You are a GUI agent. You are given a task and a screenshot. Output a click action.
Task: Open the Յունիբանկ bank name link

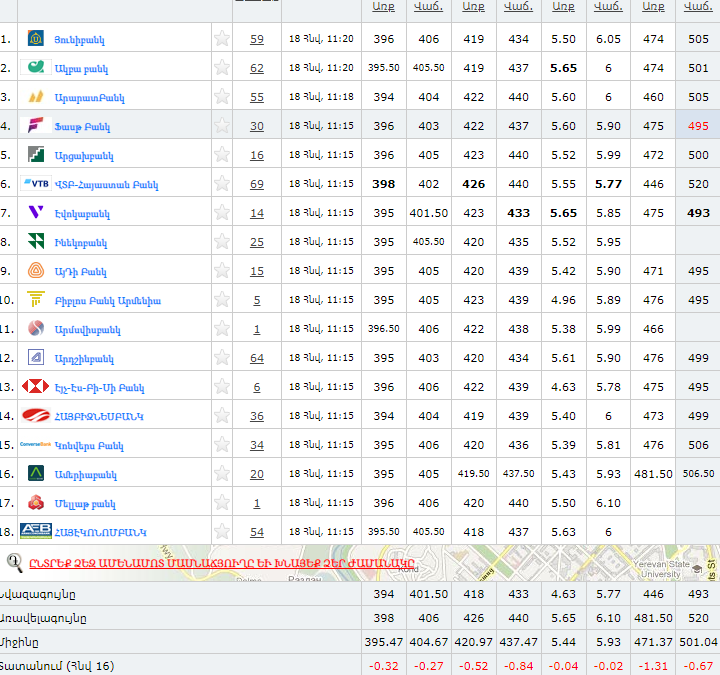point(79,40)
